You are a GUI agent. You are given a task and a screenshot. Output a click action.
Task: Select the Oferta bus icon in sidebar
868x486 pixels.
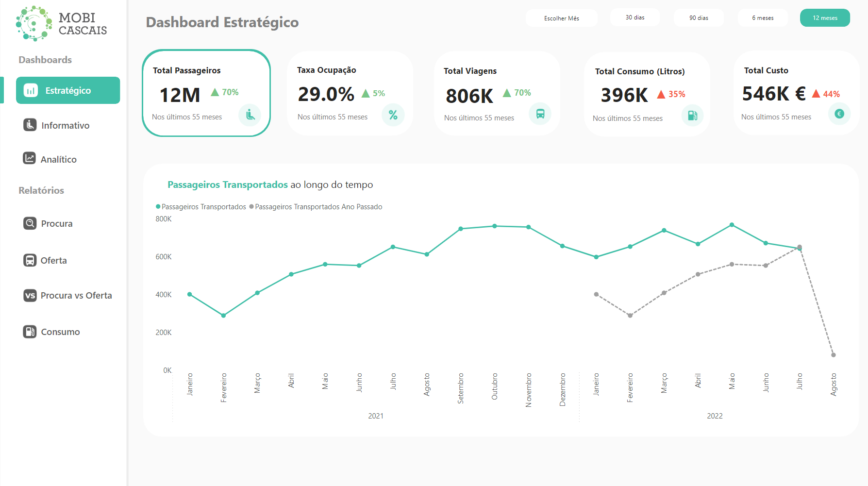[30, 260]
